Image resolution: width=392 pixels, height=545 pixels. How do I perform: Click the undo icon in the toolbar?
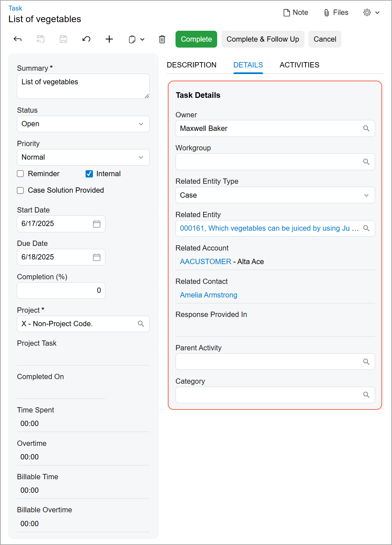(x=86, y=39)
